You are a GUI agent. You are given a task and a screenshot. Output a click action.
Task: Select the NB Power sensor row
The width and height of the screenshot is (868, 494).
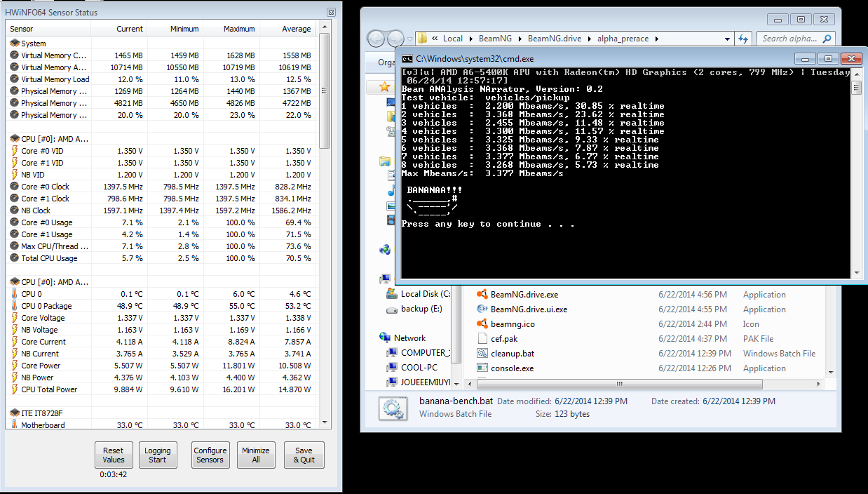(161, 378)
